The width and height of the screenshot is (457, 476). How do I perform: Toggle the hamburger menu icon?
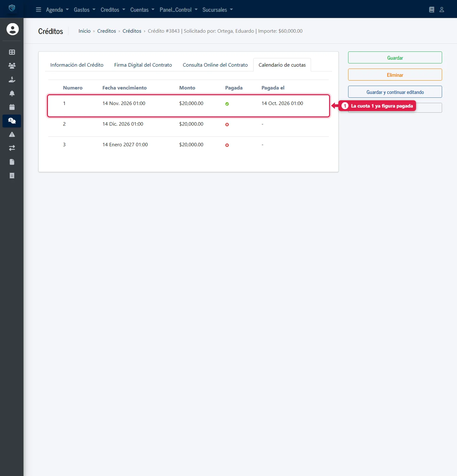click(38, 10)
